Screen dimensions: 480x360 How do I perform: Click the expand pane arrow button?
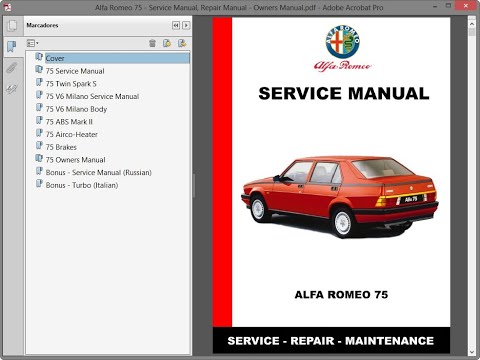click(x=186, y=25)
